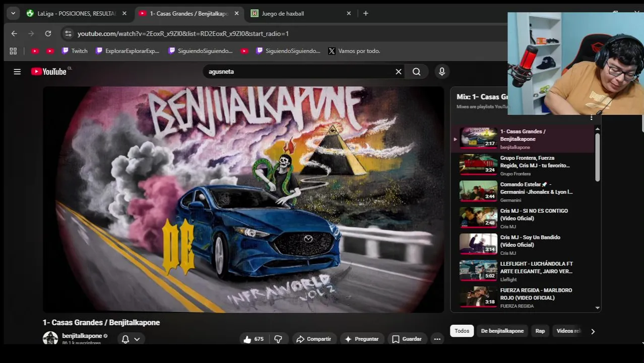This screenshot has width=644, height=363.
Task: Open the bookmarks apps grid icon
Action: (x=13, y=51)
